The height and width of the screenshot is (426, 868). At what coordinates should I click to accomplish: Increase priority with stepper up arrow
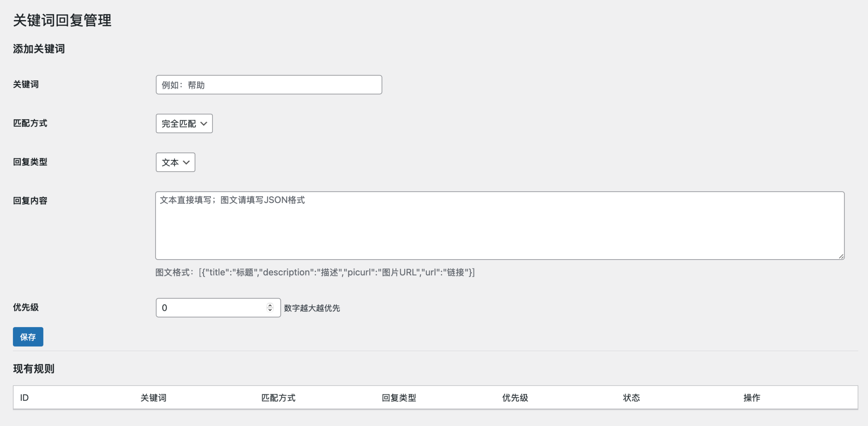[270, 305]
